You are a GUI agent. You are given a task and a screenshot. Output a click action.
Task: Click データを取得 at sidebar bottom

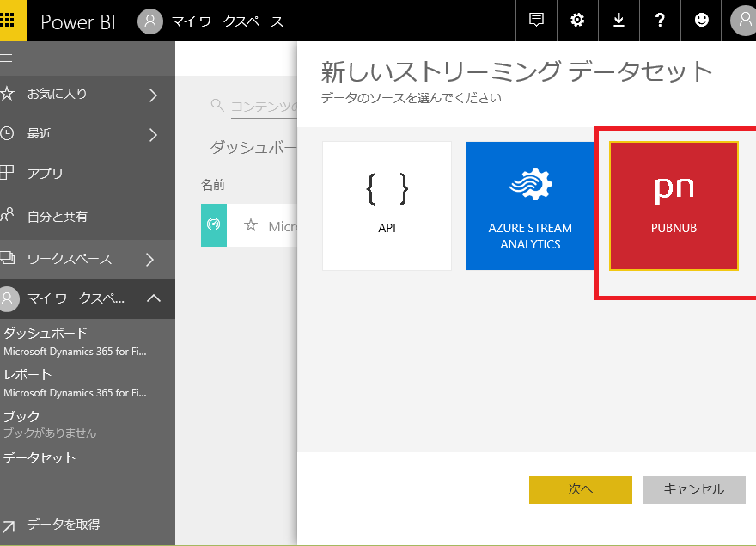[64, 525]
